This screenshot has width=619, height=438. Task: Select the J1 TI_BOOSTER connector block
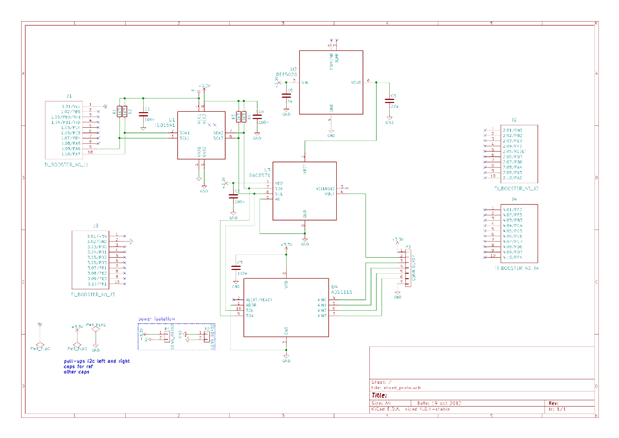[x=64, y=130]
